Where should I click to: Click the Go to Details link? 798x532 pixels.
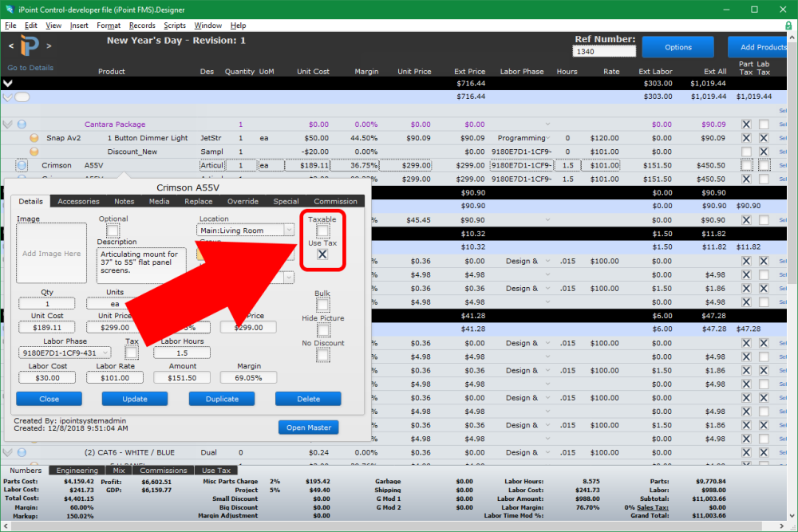click(x=34, y=68)
